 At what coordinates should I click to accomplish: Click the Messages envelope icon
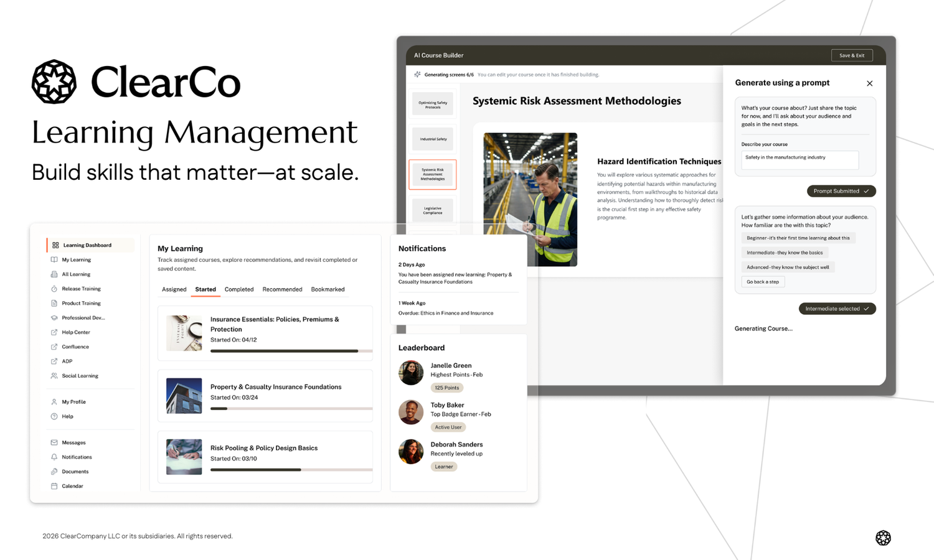[54, 442]
